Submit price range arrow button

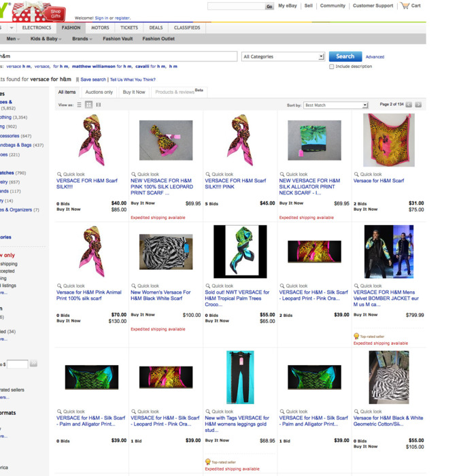click(x=33, y=363)
